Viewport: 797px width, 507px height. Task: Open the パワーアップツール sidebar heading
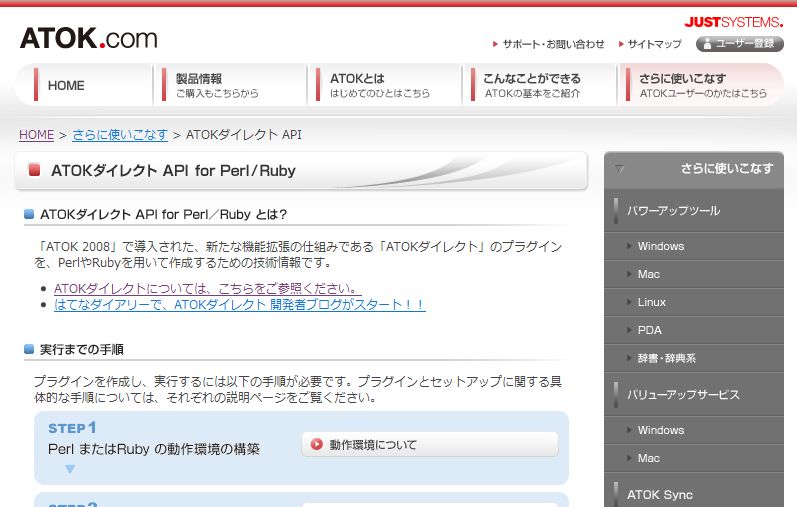click(694, 211)
